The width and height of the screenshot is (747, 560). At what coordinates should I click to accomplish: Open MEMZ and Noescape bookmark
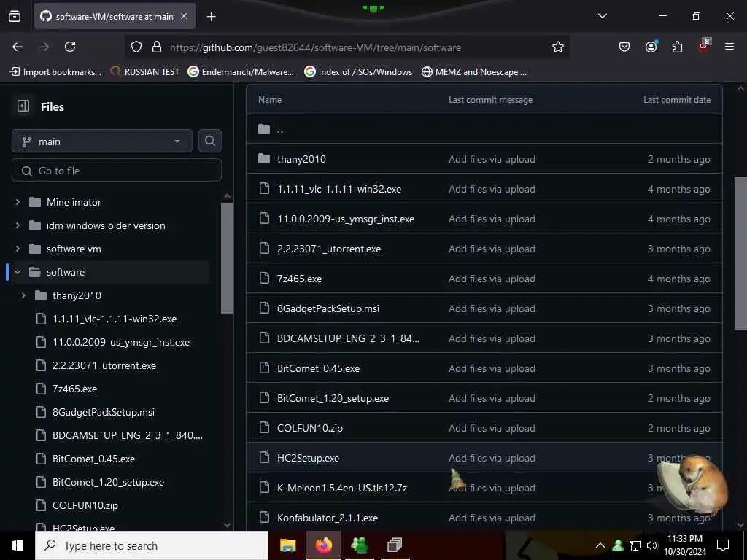[474, 72]
